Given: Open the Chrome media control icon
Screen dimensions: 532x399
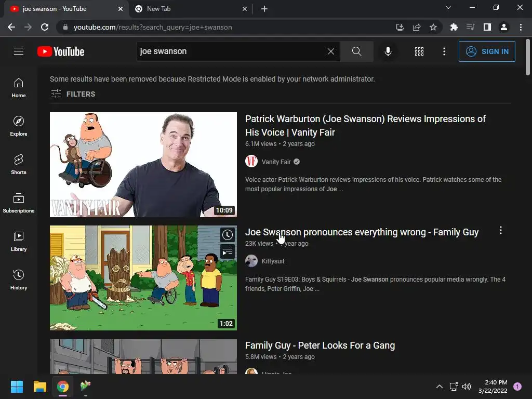Looking at the screenshot, I should point(470,27).
